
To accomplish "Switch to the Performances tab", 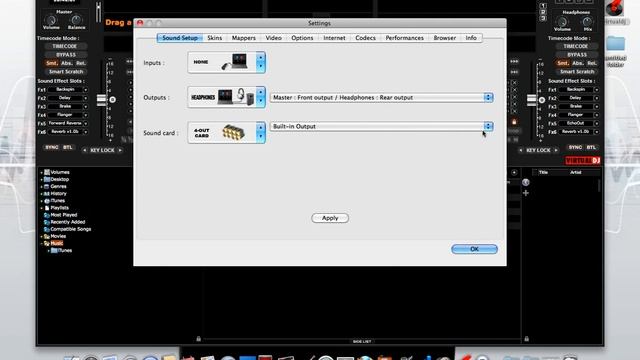I will [x=404, y=38].
